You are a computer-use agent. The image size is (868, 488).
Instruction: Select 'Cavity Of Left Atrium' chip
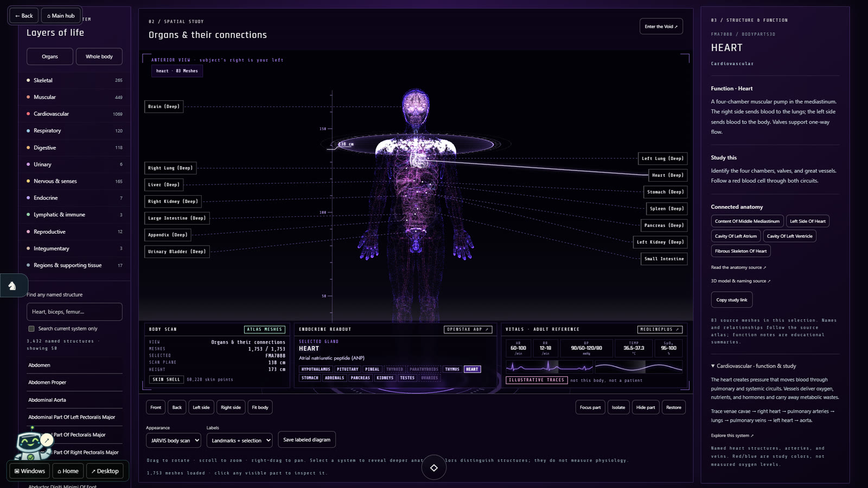point(736,236)
